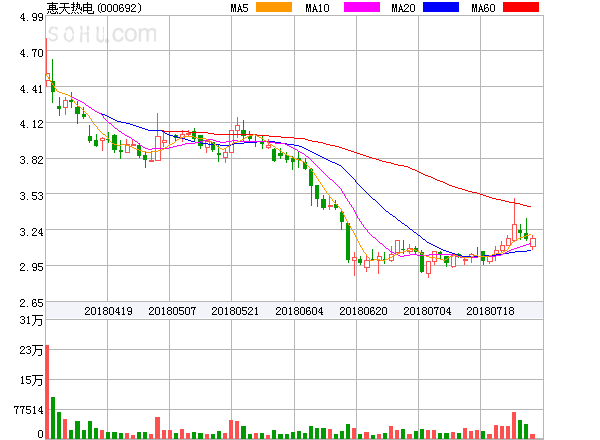Click the stock title 惠天热电 (000692)
Image resolution: width=600 pixels, height=440 pixels.
tap(94, 8)
